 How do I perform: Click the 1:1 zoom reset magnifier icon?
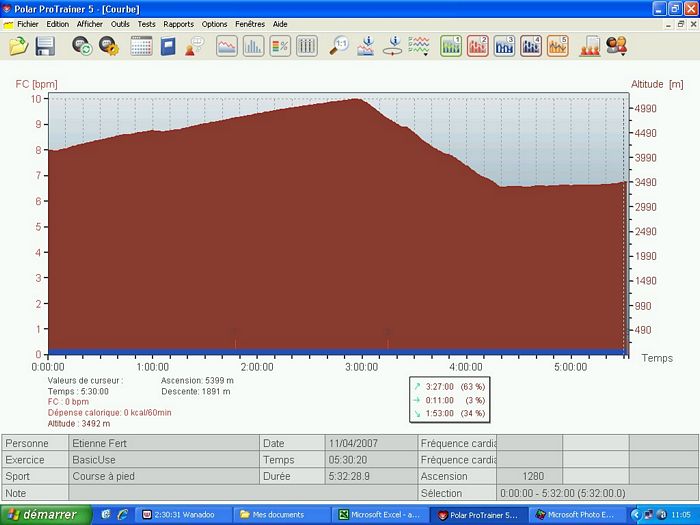tap(340, 46)
